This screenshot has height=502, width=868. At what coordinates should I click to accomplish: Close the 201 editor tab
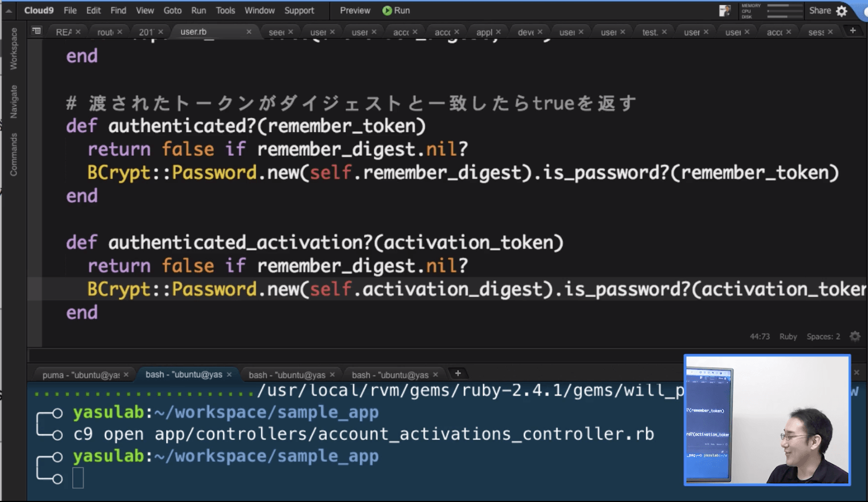(x=161, y=32)
